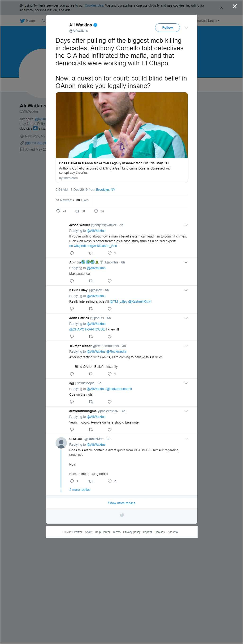Open the Log in dropdown menu
Viewport: 243px width, 644px height.
213,21
